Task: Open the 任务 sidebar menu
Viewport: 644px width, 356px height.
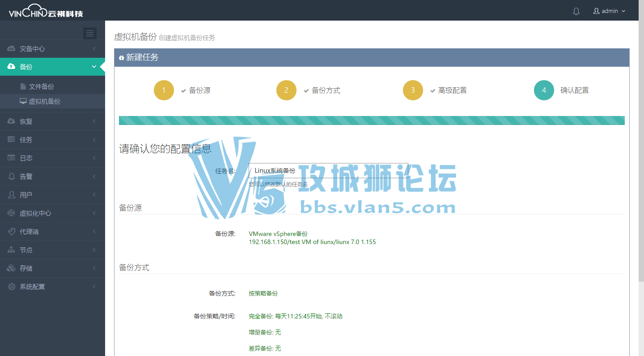Action: 52,140
